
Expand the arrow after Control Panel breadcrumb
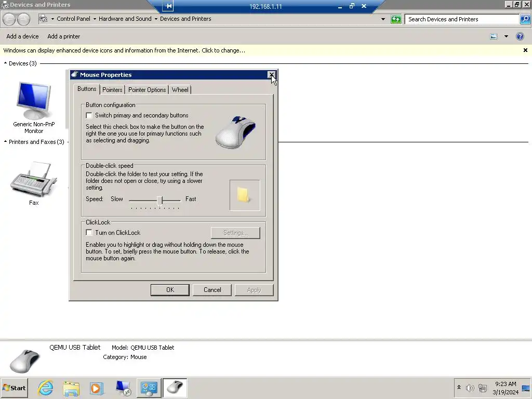click(x=95, y=19)
